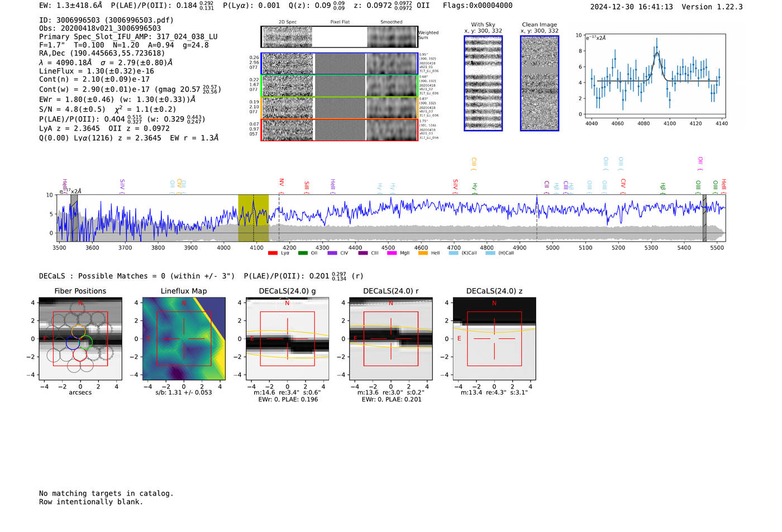Click the 'EWr = 1.80(±0.46)' line
Screen dimensions: 782x532
click(117, 99)
